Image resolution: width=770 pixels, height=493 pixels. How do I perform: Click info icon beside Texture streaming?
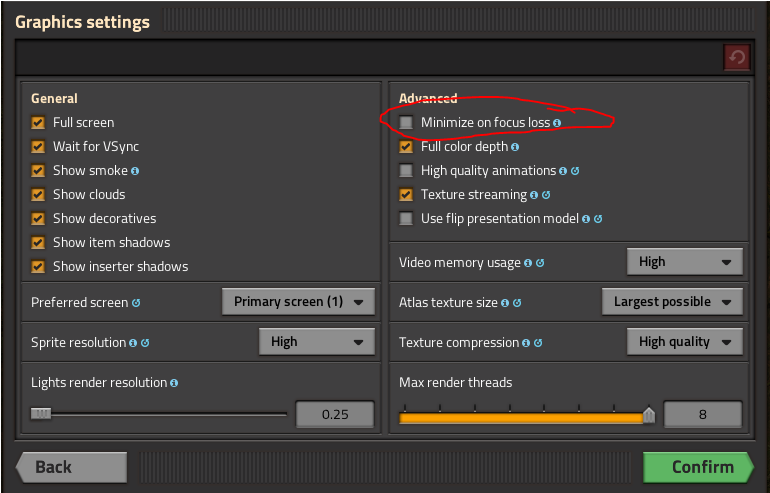pyautogui.click(x=534, y=195)
